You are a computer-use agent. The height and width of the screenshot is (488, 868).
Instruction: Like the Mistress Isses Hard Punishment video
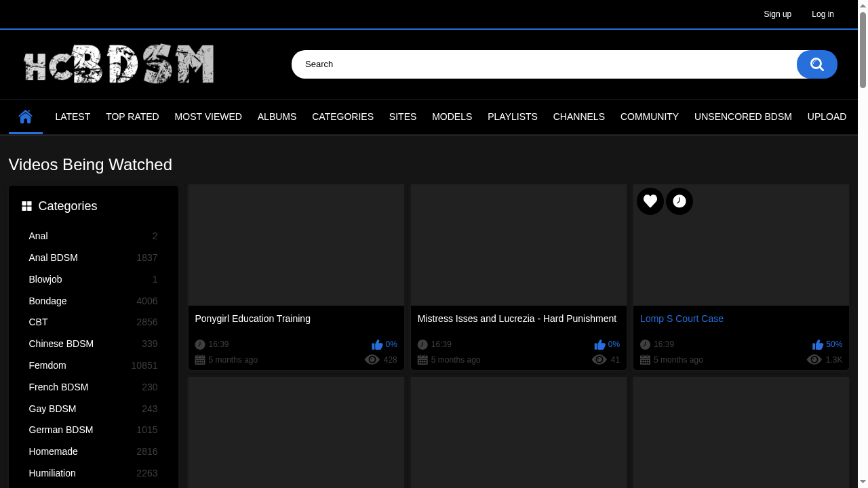(x=599, y=344)
